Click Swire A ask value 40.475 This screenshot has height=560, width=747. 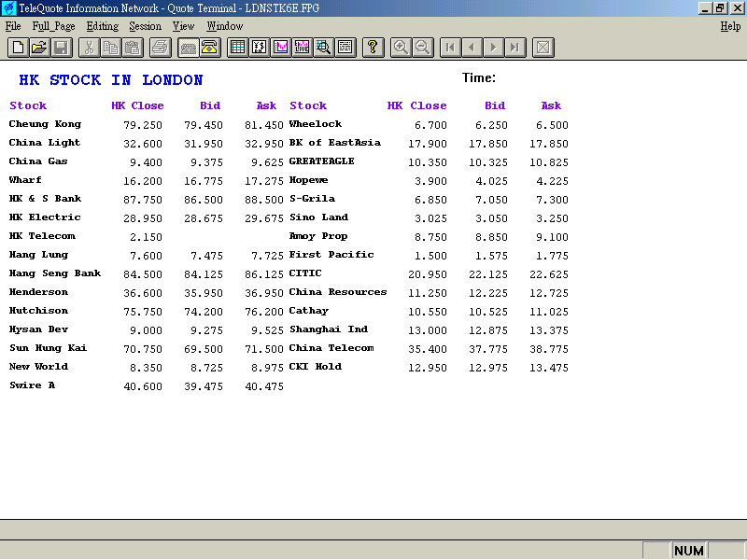click(264, 386)
